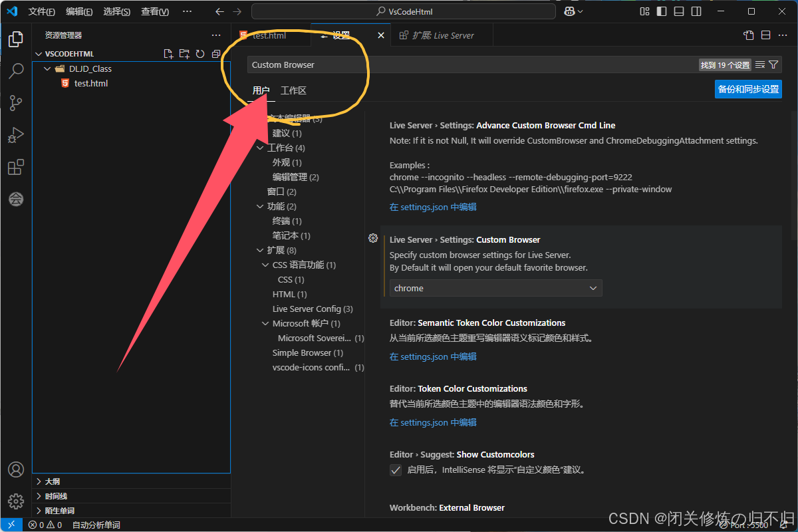Select Live Server Config (3) in settings tree
The image size is (798, 532).
pyautogui.click(x=313, y=309)
